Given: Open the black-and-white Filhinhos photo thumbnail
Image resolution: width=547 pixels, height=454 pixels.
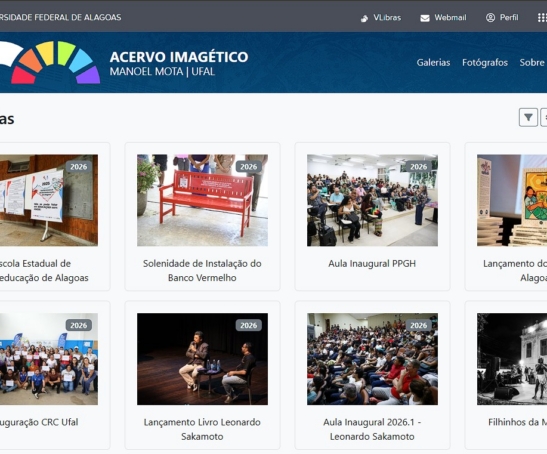Looking at the screenshot, I should point(512,359).
